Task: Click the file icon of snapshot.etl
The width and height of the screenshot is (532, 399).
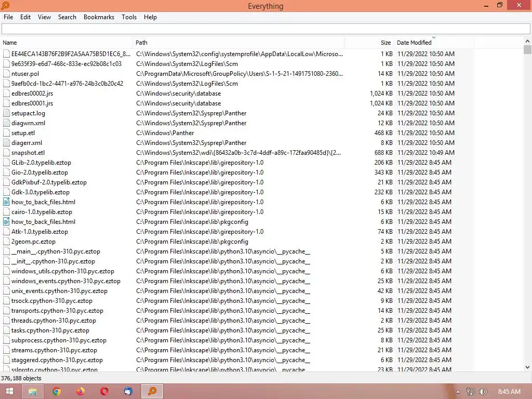Action: click(x=6, y=152)
